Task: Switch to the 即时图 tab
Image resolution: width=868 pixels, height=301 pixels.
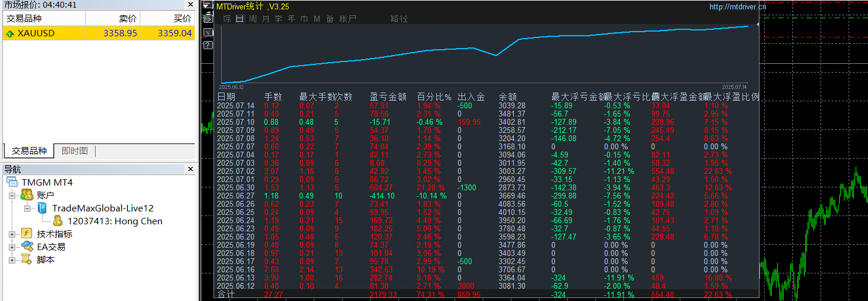Action: click(x=74, y=151)
